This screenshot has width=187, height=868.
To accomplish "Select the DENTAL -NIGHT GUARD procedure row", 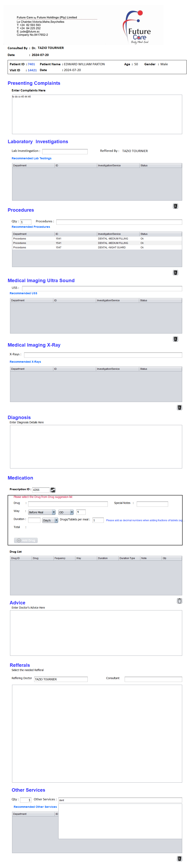I will point(97,247).
